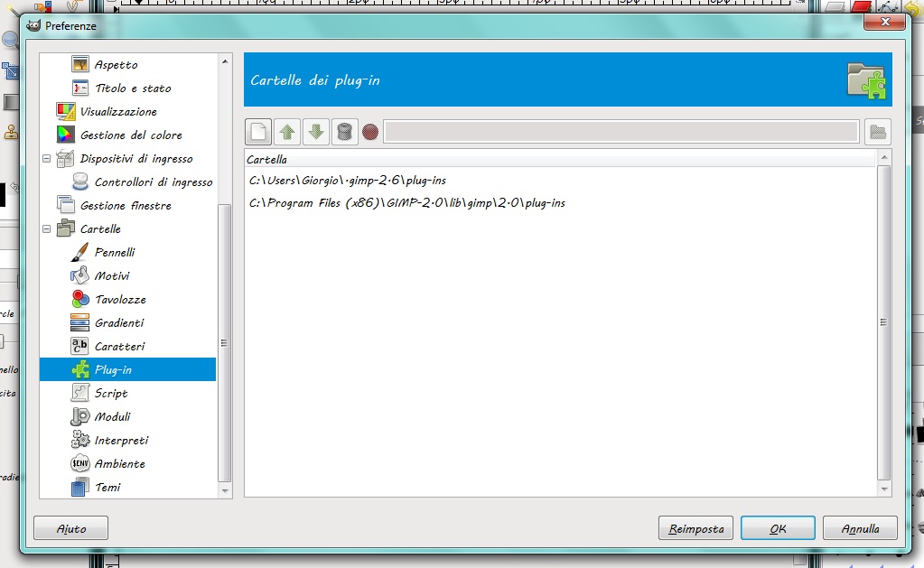Click the Gradienti gradient icon
The width and height of the screenshot is (924, 568).
click(79, 323)
